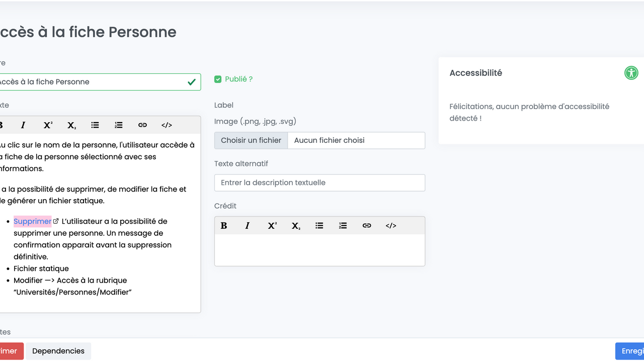644x362 pixels.
Task: Click Choisir un fichier button
Action: 251,140
